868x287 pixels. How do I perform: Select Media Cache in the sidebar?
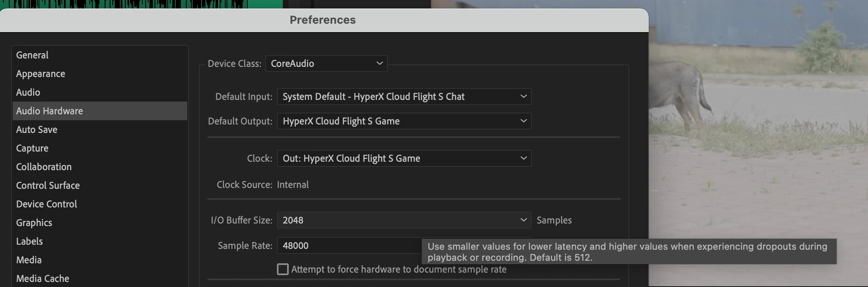pyautogui.click(x=100, y=279)
